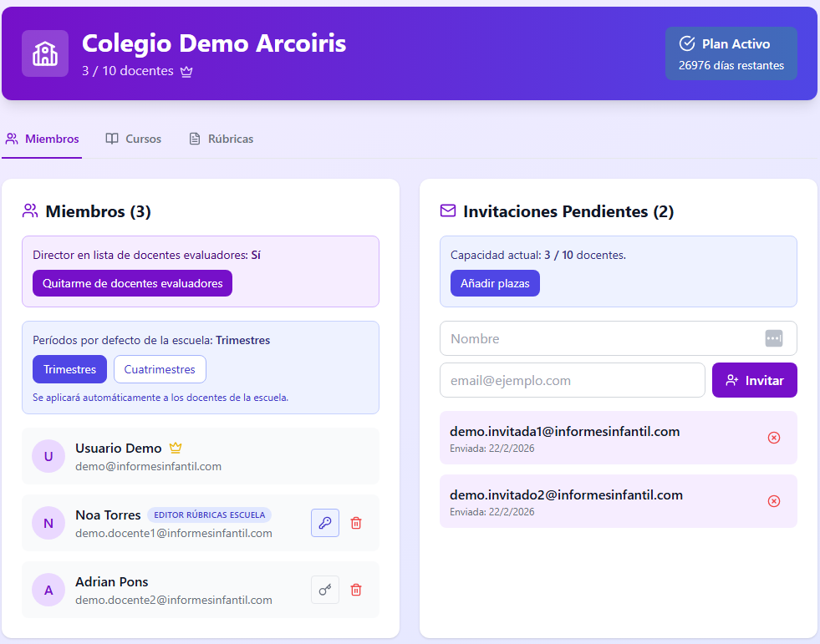Image resolution: width=820 pixels, height=644 pixels.
Task: Click the school building icon in the header
Action: point(44,53)
